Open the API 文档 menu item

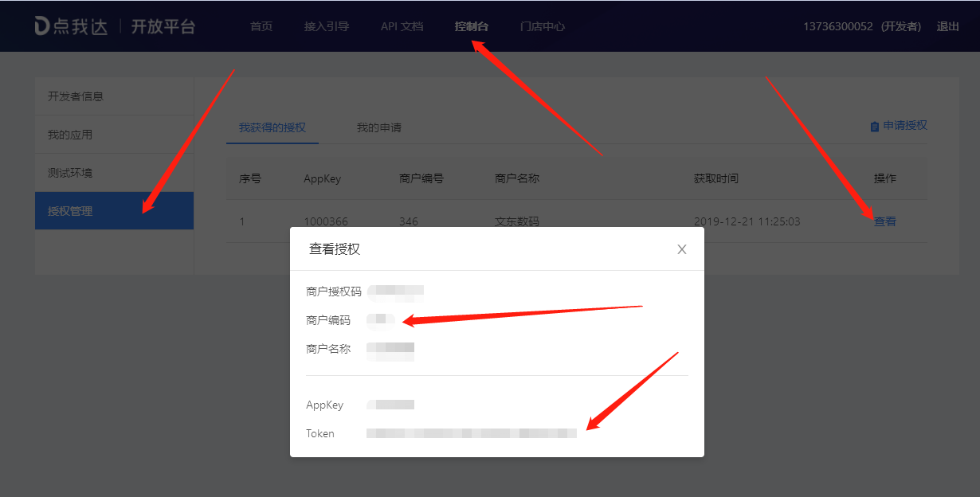402,26
